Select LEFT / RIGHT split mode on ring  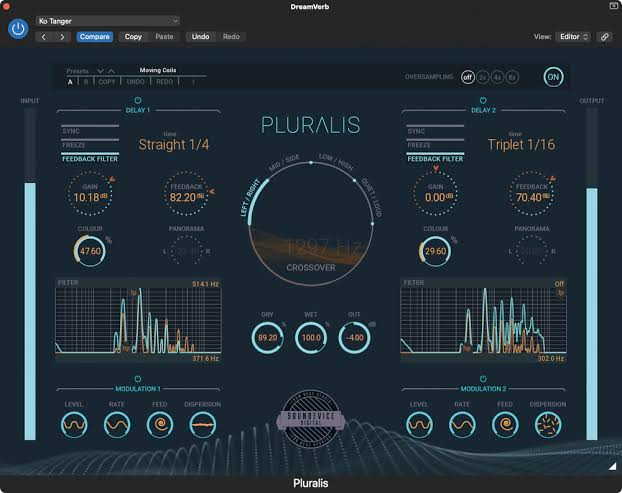pos(250,198)
